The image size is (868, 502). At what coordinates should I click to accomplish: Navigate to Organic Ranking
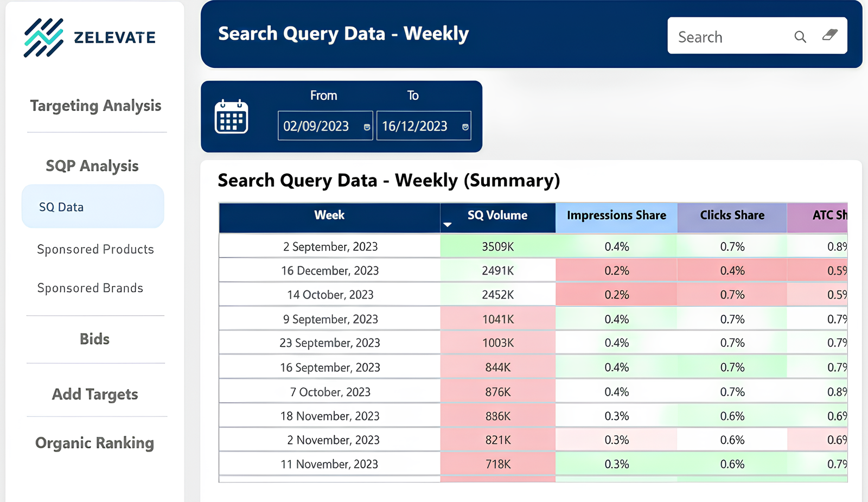[94, 443]
